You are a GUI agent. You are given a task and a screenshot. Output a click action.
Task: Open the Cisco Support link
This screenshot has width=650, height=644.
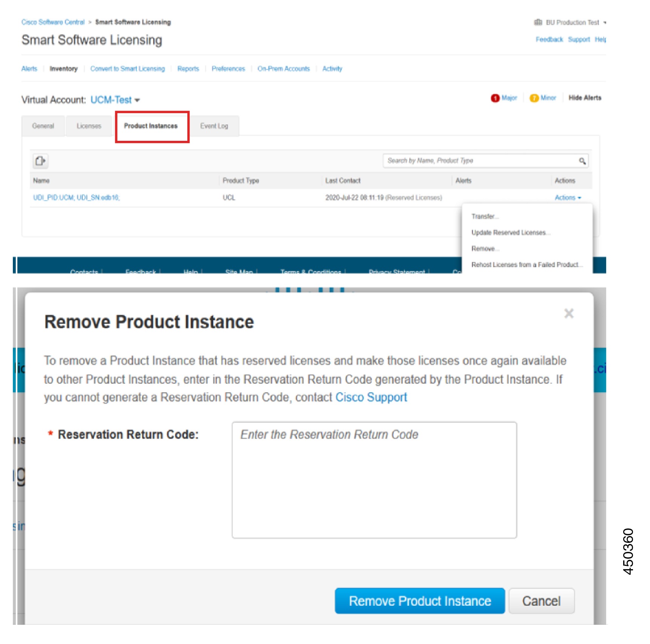pyautogui.click(x=371, y=397)
